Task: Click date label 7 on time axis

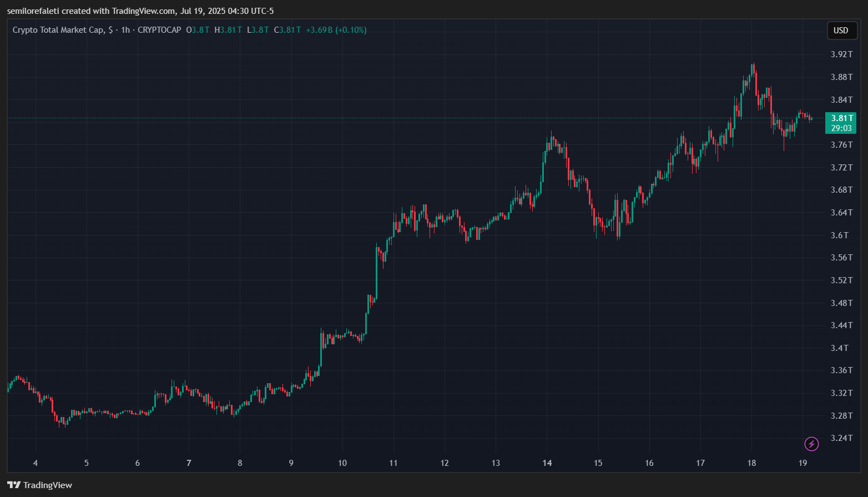Action: tap(189, 463)
